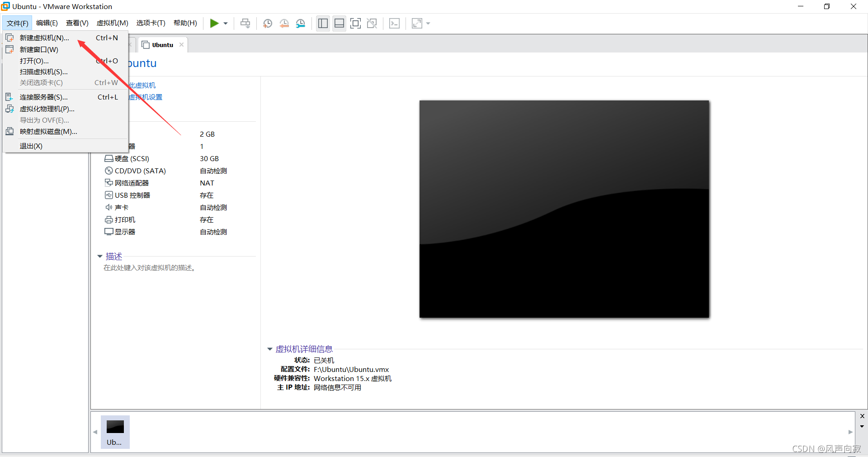The width and height of the screenshot is (868, 457).
Task: Close the Ubuntu tab
Action: 181,45
